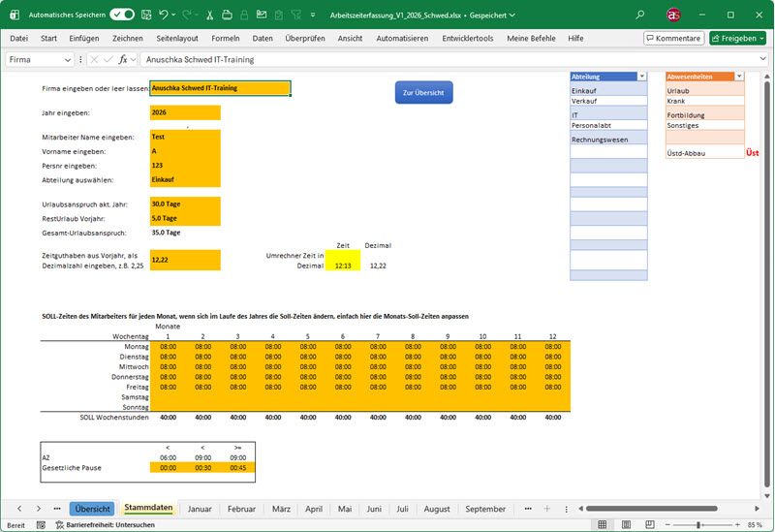Image resolution: width=775 pixels, height=532 pixels.
Task: Open the search magnifier in title bar
Action: 640,16
